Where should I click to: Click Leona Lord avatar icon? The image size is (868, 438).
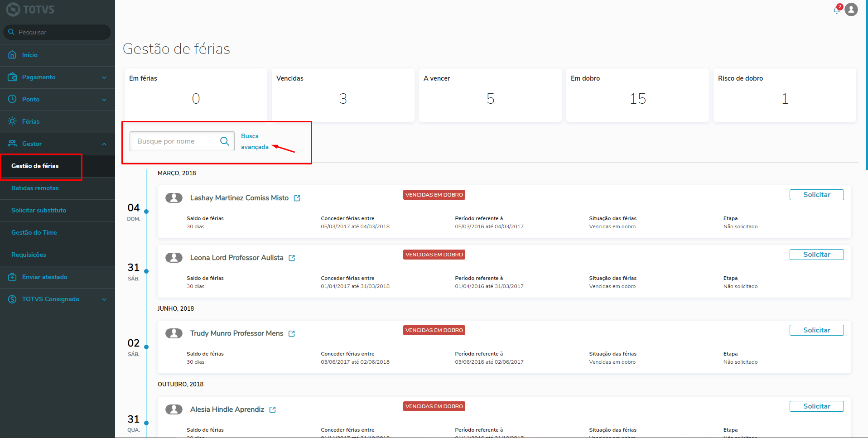pyautogui.click(x=174, y=258)
